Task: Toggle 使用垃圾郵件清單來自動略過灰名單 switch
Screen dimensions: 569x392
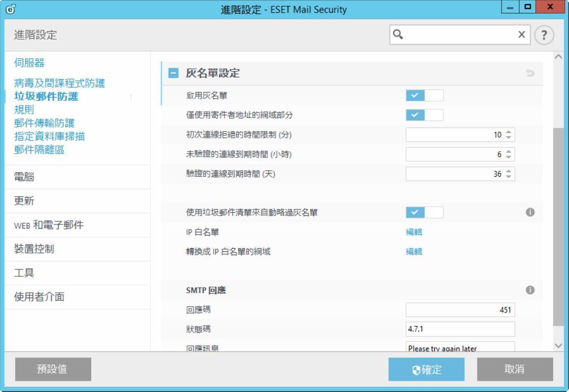Action: coord(424,212)
